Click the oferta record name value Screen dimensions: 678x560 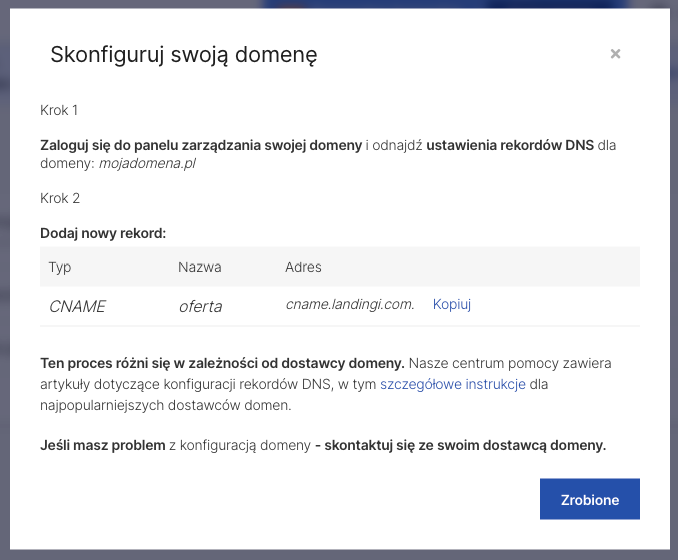click(201, 307)
